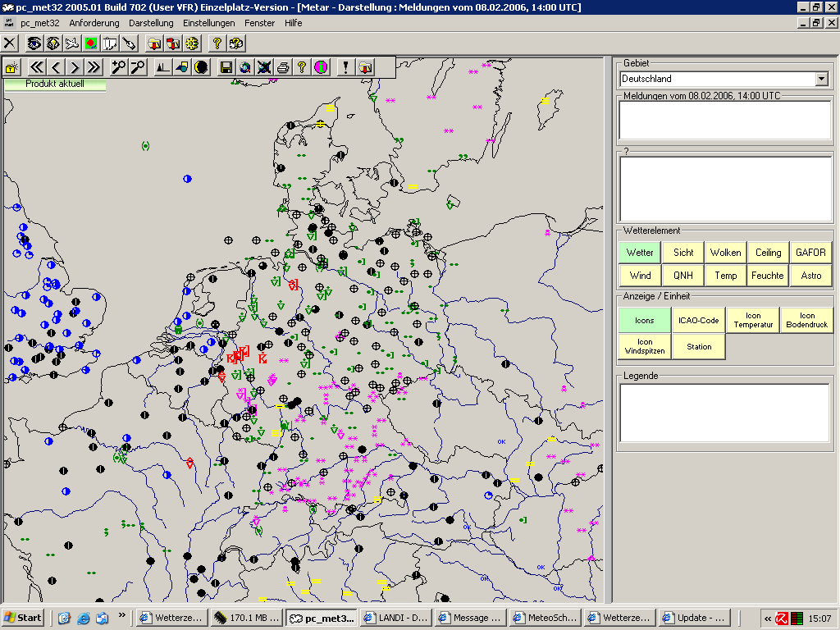
Task: Click the black exclamation mark icon
Action: click(346, 67)
